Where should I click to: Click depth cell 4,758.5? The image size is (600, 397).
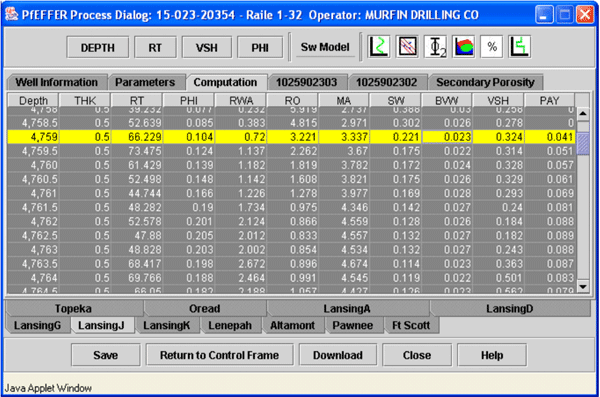pos(33,123)
